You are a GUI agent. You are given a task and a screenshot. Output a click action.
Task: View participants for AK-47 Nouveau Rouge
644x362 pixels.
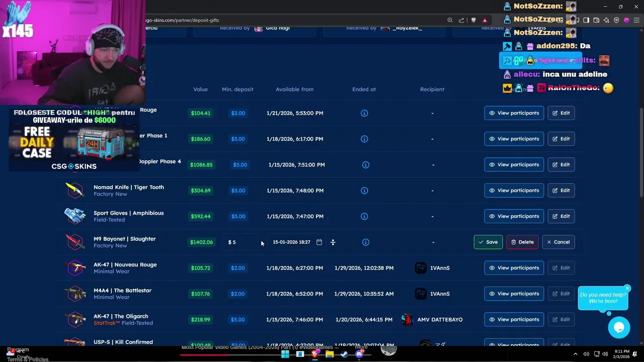[514, 268]
